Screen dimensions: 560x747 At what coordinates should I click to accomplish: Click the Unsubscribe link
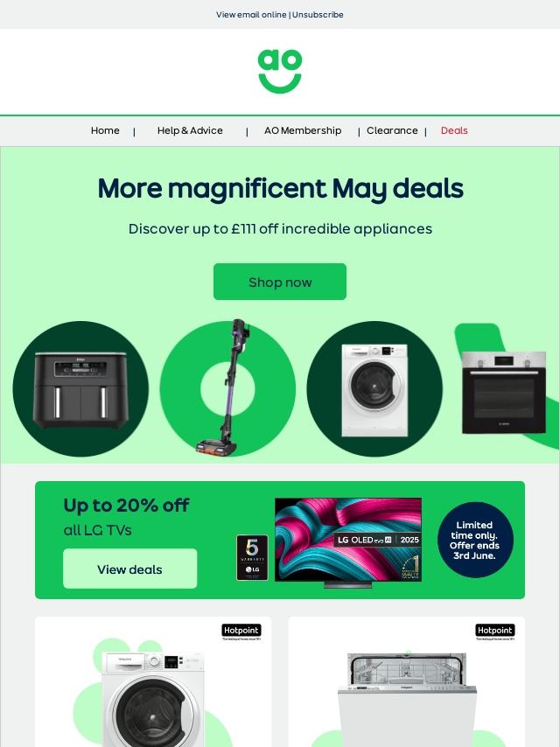[x=318, y=15]
